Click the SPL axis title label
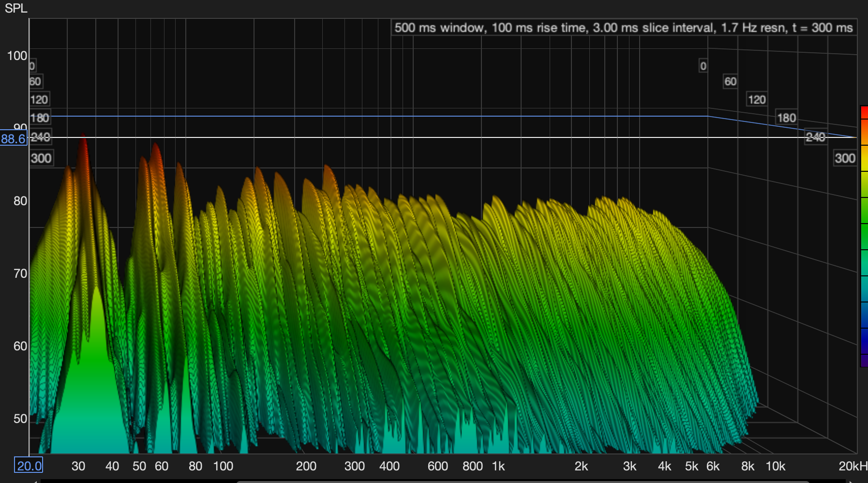This screenshot has height=483, width=868. 16,8
